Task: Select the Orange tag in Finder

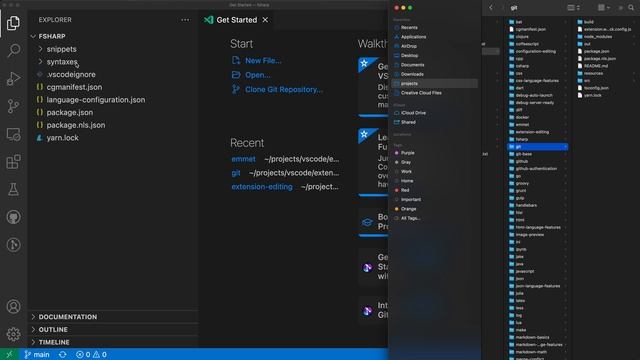Action: click(x=408, y=209)
